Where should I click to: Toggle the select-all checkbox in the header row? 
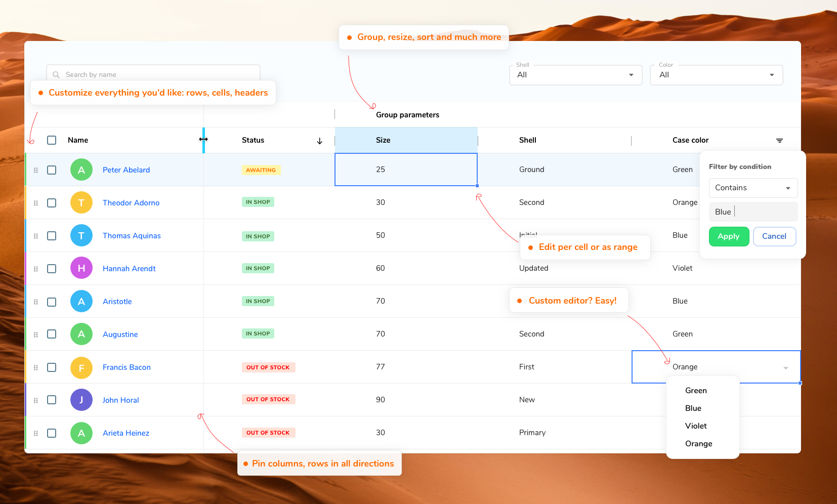[52, 140]
